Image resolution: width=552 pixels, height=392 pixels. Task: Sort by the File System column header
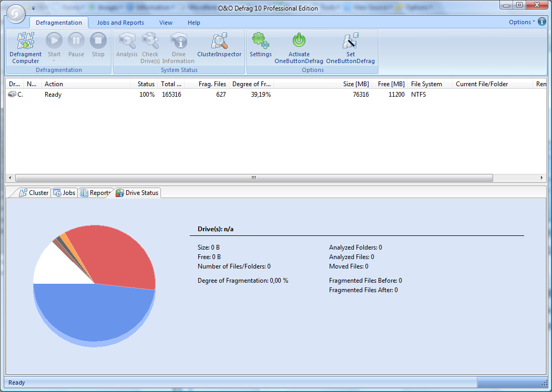(x=430, y=84)
